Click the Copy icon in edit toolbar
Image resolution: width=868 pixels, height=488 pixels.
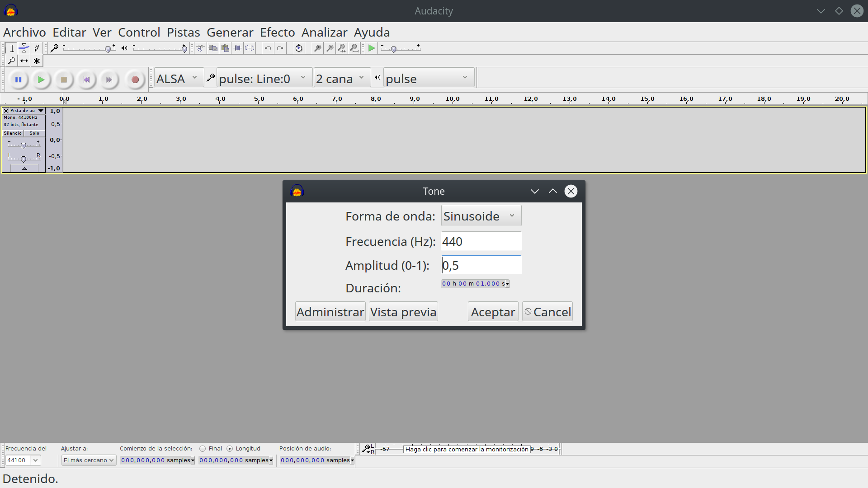point(213,48)
